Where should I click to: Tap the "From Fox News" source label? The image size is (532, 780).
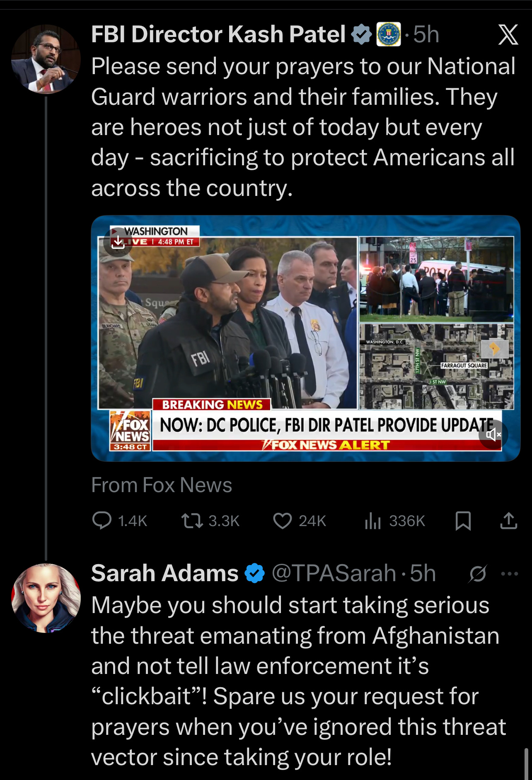162,485
